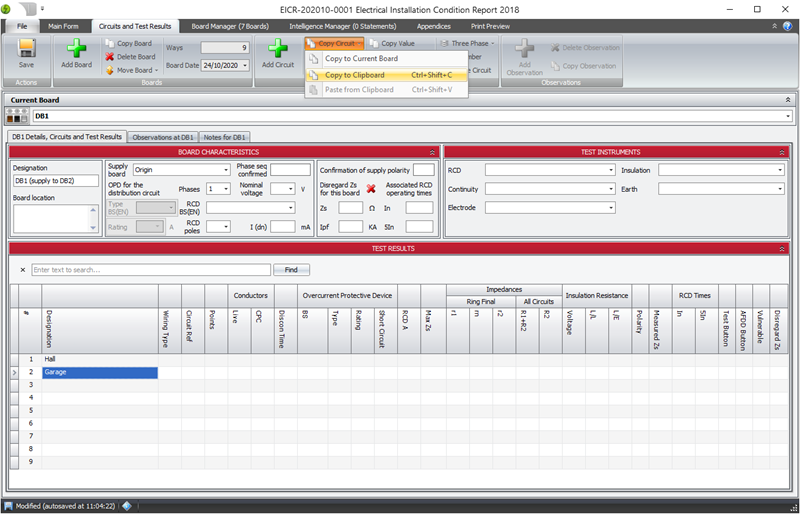Screen dimensions: 800x514
Task: Switch to the Main Form tab
Action: (63, 26)
